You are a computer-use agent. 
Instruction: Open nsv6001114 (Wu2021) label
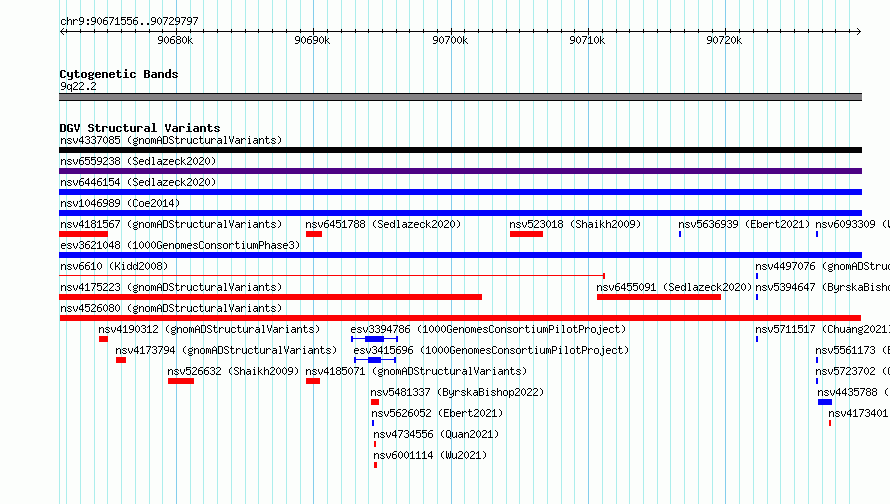430,455
